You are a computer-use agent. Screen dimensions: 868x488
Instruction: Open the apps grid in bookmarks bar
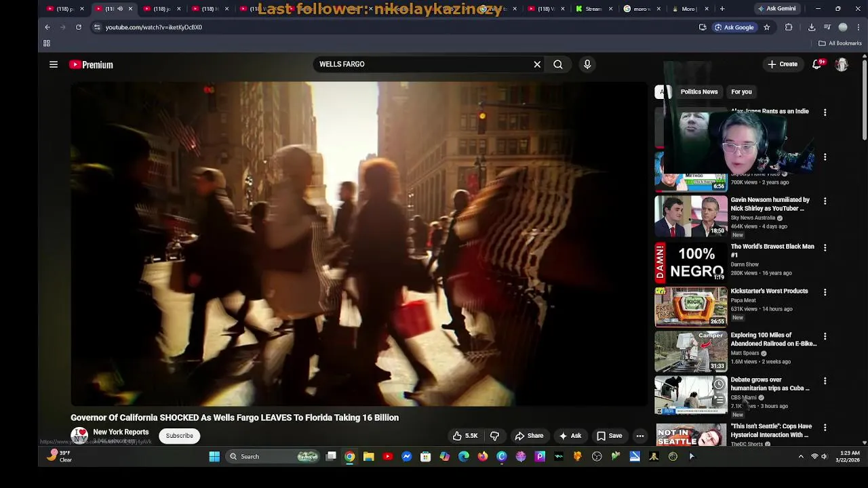[47, 43]
